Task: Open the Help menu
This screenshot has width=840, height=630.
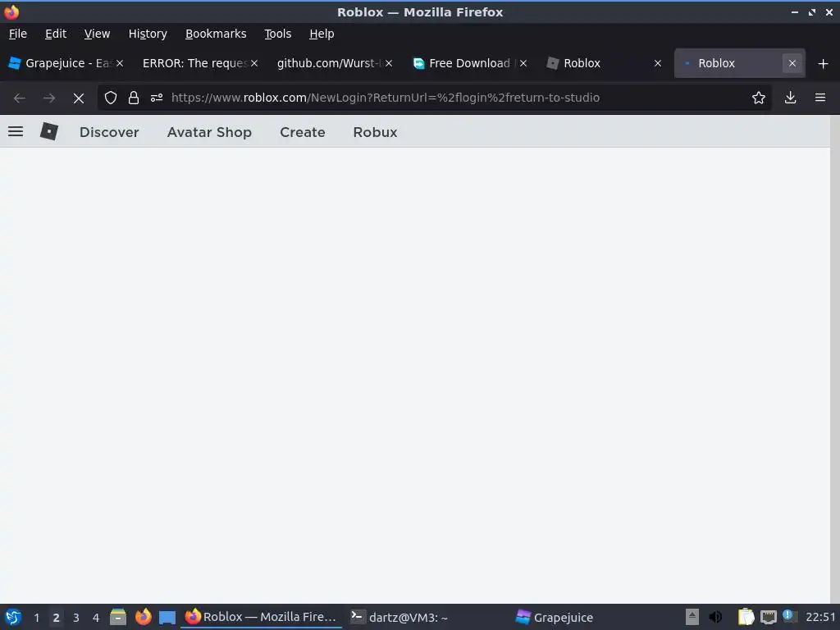Action: pyautogui.click(x=322, y=34)
